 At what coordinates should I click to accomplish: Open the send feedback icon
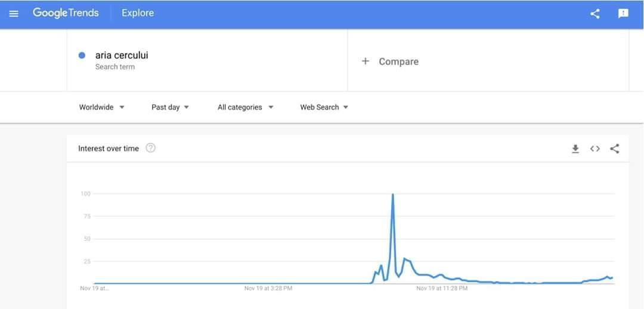tap(623, 14)
